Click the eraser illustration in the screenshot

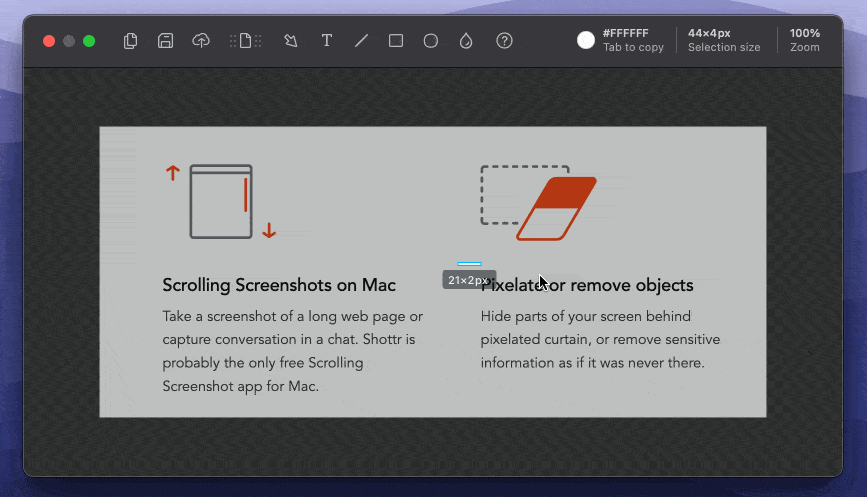click(555, 208)
